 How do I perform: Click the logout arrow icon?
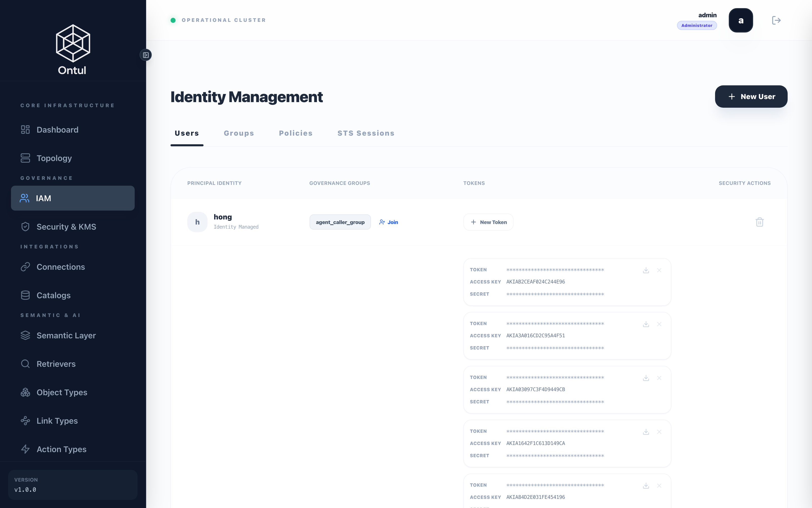pyautogui.click(x=776, y=20)
